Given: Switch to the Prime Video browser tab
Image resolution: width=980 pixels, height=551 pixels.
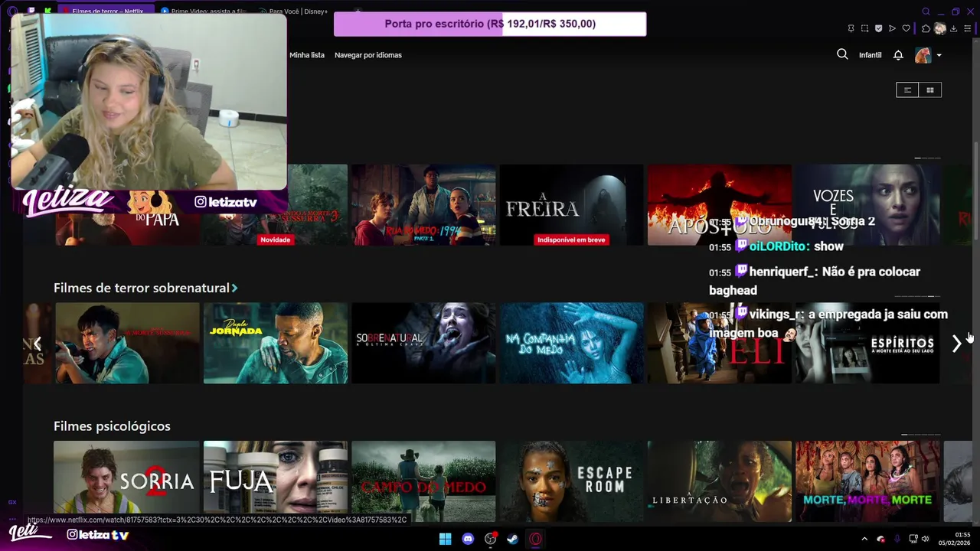Looking at the screenshot, I should (x=204, y=11).
